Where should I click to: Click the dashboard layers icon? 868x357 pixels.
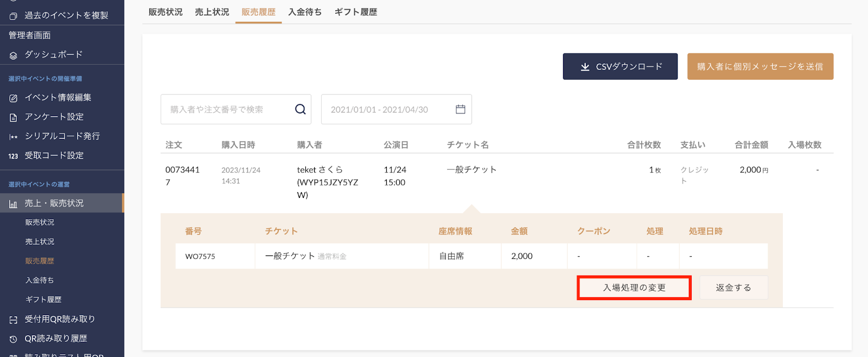click(x=14, y=55)
